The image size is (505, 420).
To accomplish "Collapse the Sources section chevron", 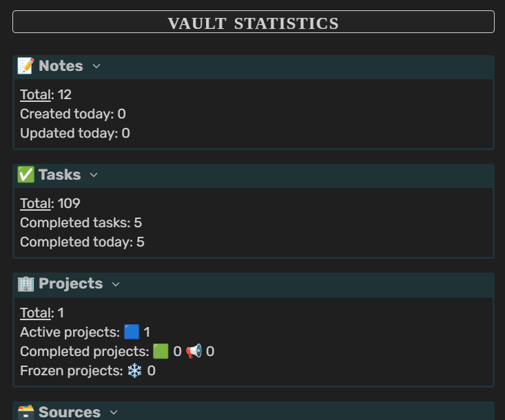I will point(114,412).
